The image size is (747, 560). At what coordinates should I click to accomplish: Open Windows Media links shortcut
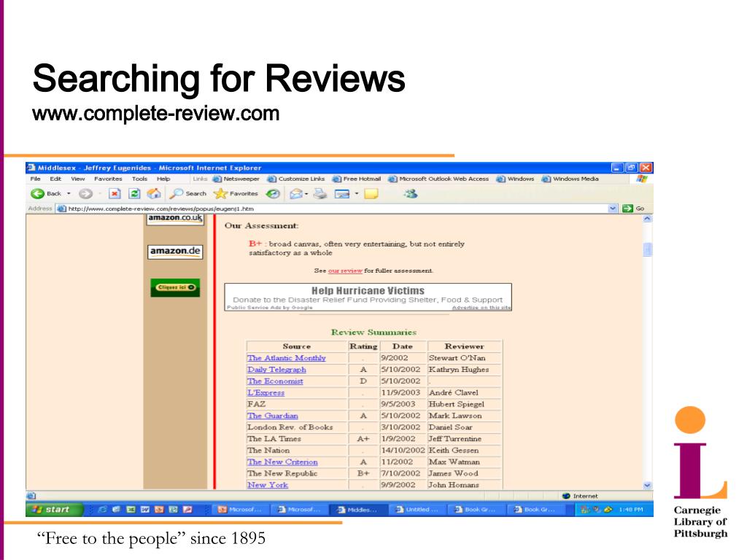(570, 179)
